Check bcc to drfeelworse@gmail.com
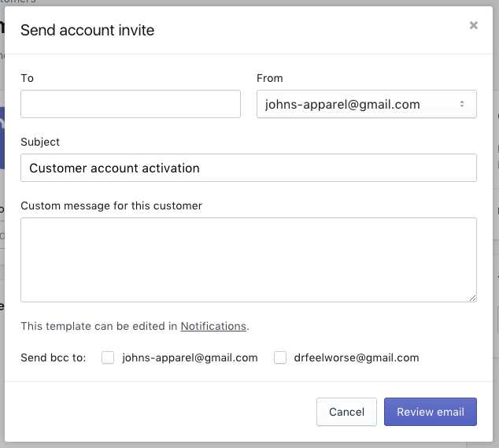 [x=280, y=357]
